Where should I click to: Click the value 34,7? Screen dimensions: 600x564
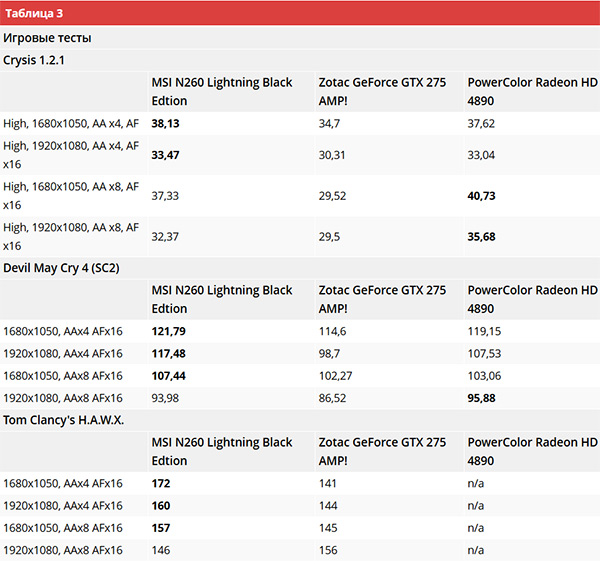329,124
